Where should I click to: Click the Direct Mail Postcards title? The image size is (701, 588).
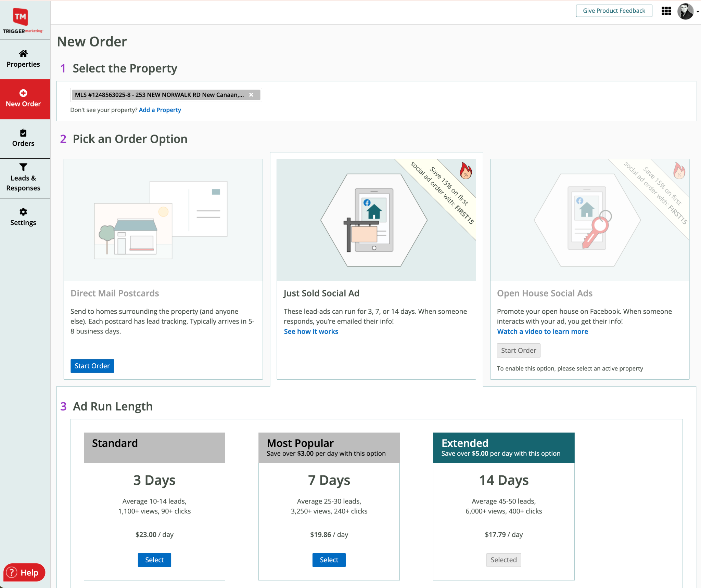click(115, 293)
